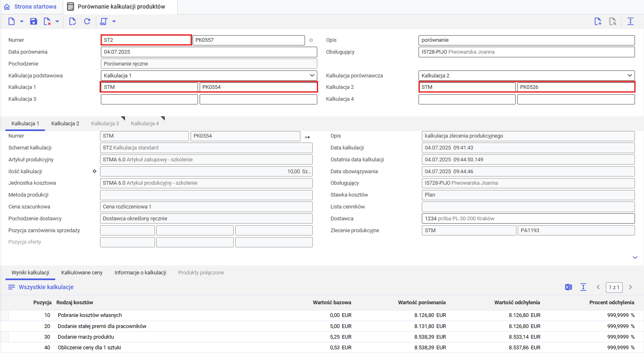This screenshot has width=644, height=353.
Task: Select row Dodanie marży produktu
Action: (x=322, y=337)
